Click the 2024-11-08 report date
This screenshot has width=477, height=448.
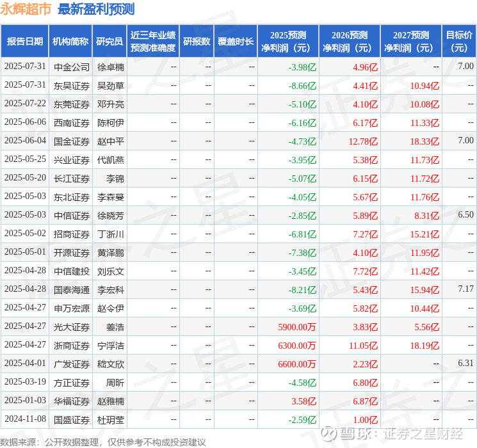[x=25, y=419]
